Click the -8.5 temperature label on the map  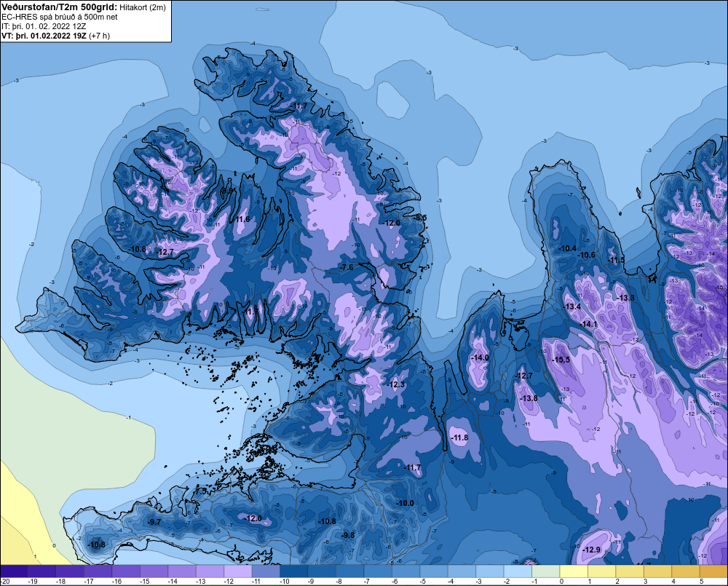coord(421,218)
